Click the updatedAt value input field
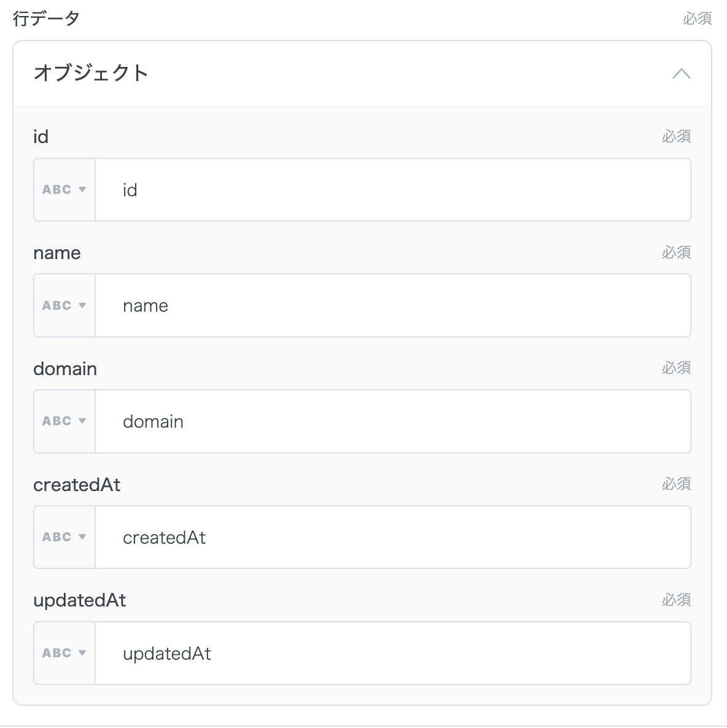 coord(393,653)
